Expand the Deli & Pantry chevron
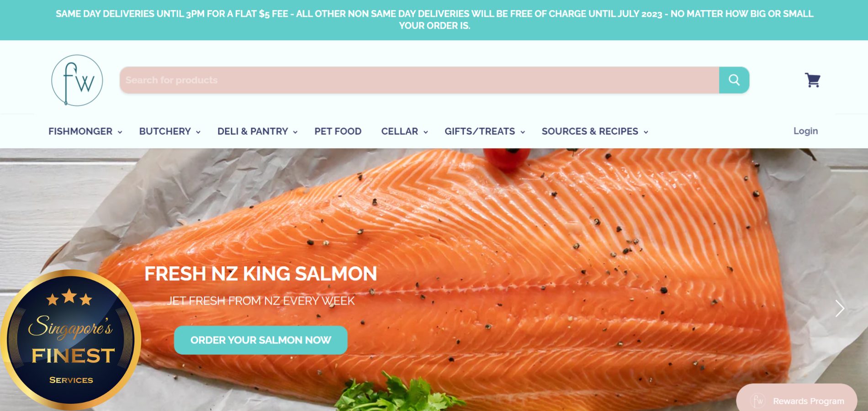 click(295, 132)
